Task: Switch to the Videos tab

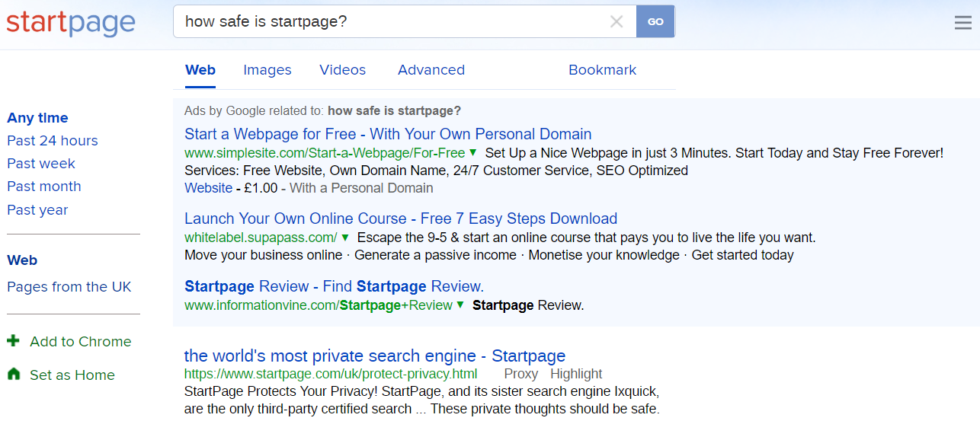Action: point(342,70)
